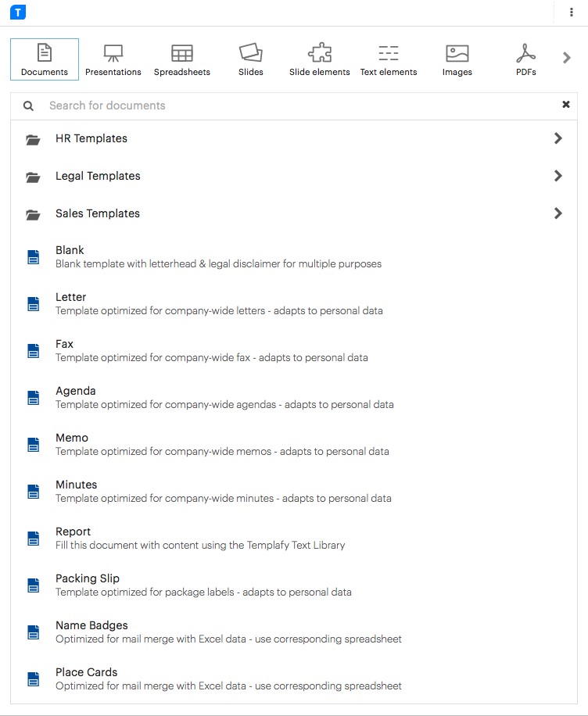
Task: Click description mentioning package labels
Action: tap(204, 592)
